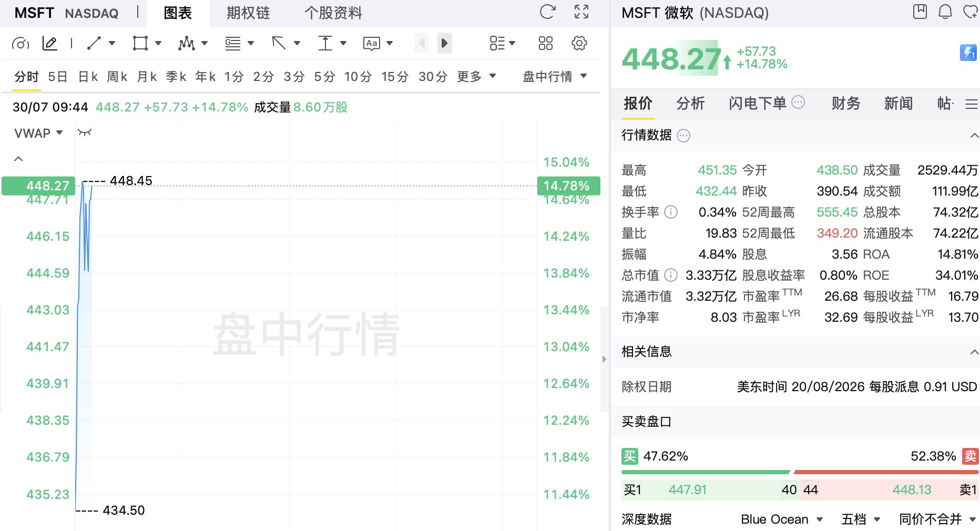980x531 pixels.
Task: Click the 1分 timeframe
Action: tap(234, 77)
